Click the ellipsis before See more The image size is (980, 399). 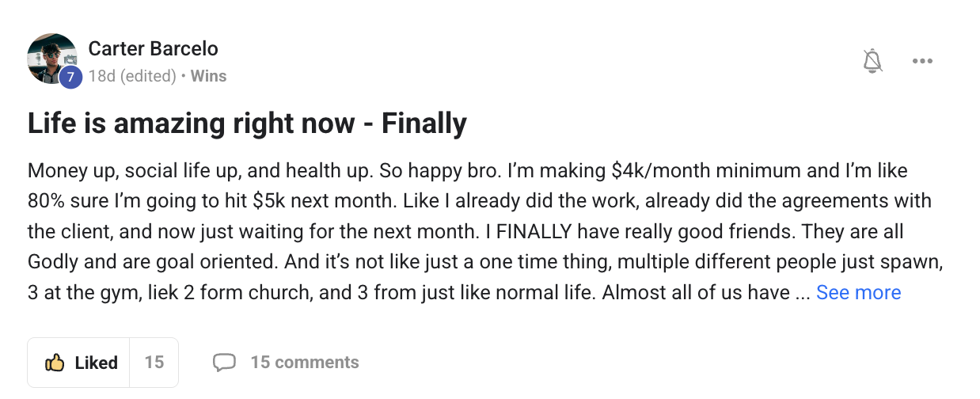(802, 293)
